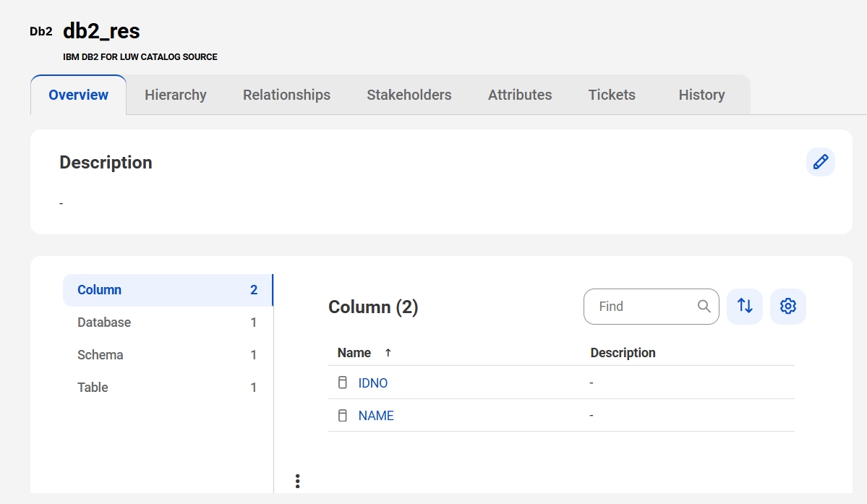Click the Description column header
This screenshot has width=867, height=504.
click(x=623, y=353)
